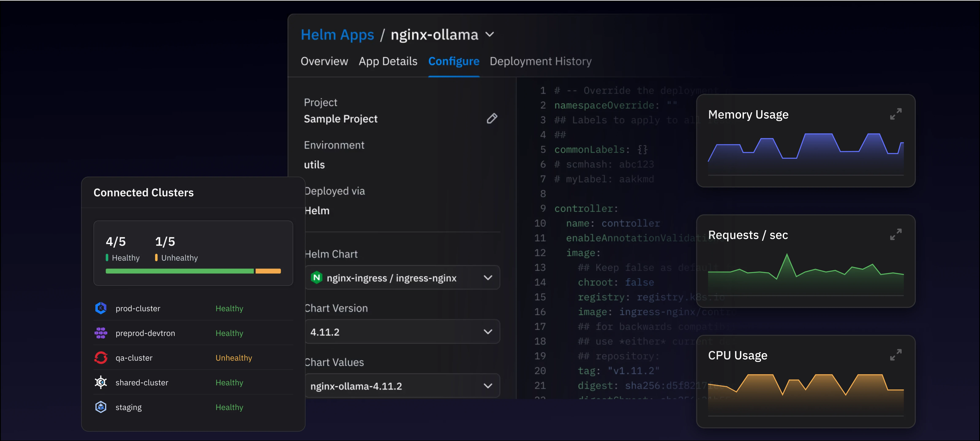Click line 9 'controller:' in the YAML editor

point(586,209)
